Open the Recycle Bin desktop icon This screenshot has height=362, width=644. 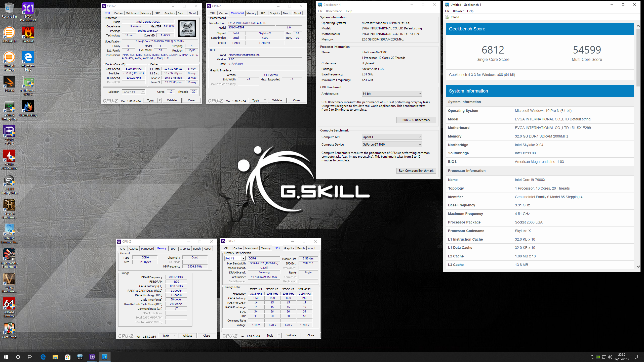[x=9, y=10]
